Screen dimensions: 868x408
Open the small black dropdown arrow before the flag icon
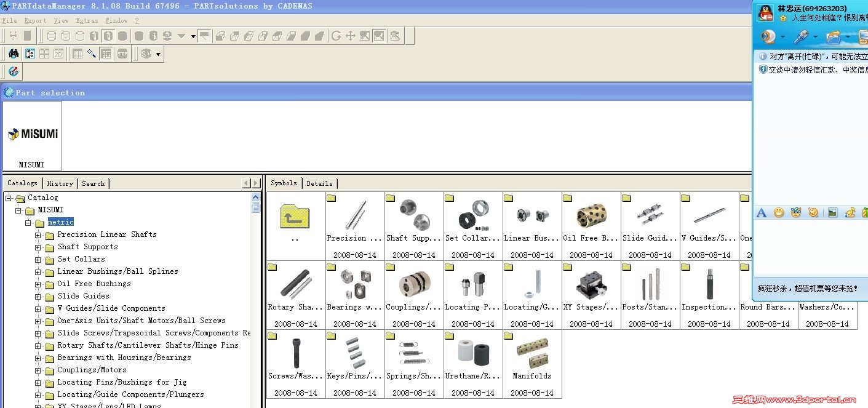(x=193, y=36)
